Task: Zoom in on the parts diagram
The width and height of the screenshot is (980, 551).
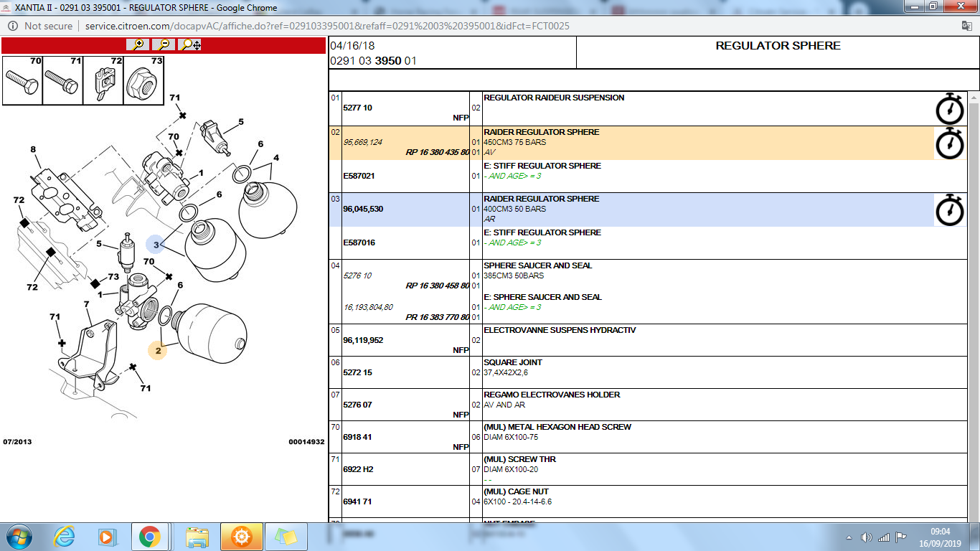Action: 138,44
